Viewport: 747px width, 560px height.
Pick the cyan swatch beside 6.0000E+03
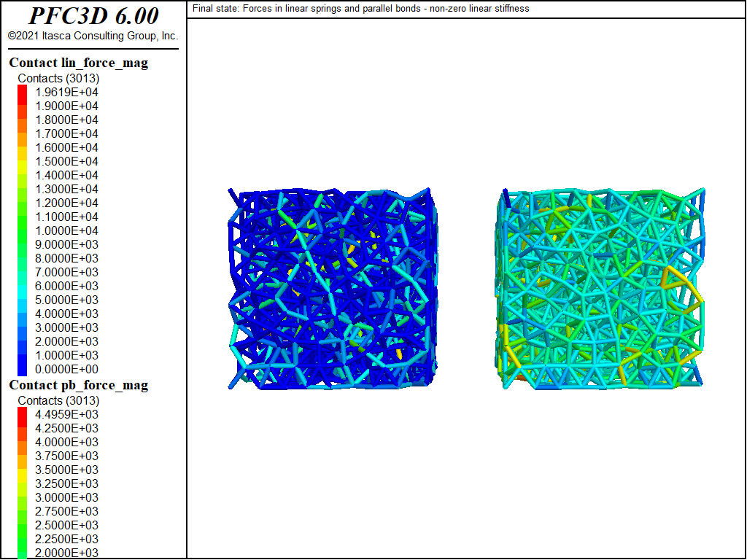point(22,286)
